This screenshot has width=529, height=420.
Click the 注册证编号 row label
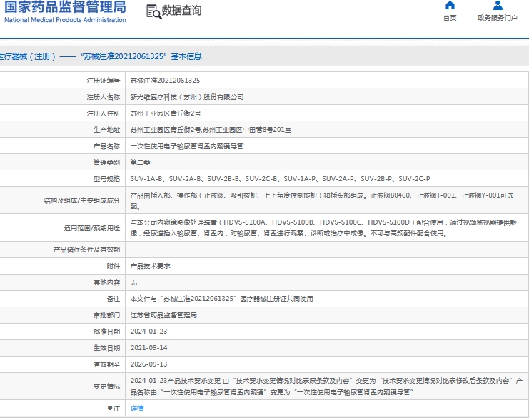(104, 81)
